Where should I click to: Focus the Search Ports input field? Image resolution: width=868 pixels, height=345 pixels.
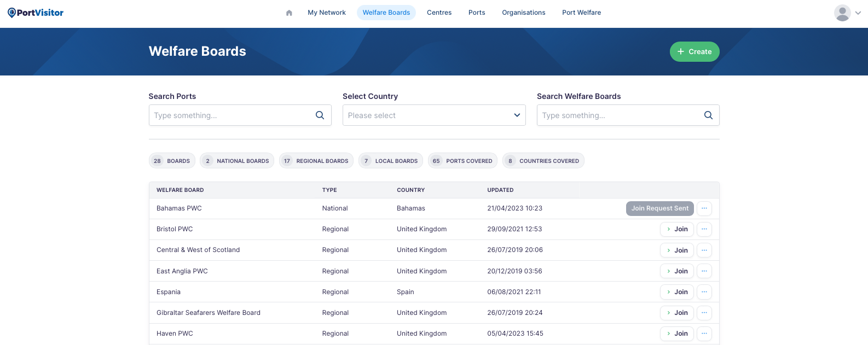[240, 115]
